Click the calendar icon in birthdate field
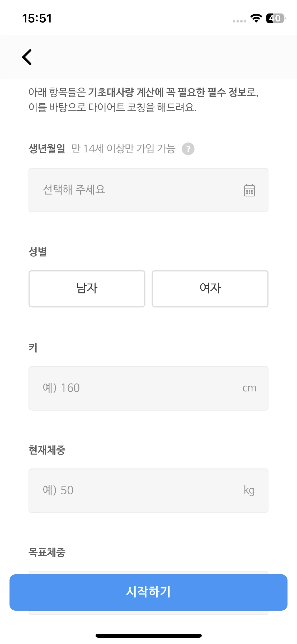Viewport: 297px width, 644px height. 249,190
